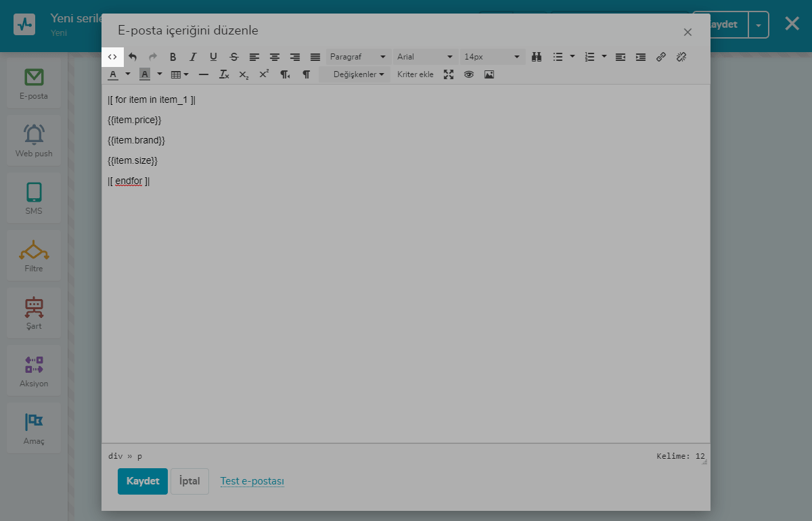Insert a horizontal line
This screenshot has height=521, width=812.
point(204,74)
